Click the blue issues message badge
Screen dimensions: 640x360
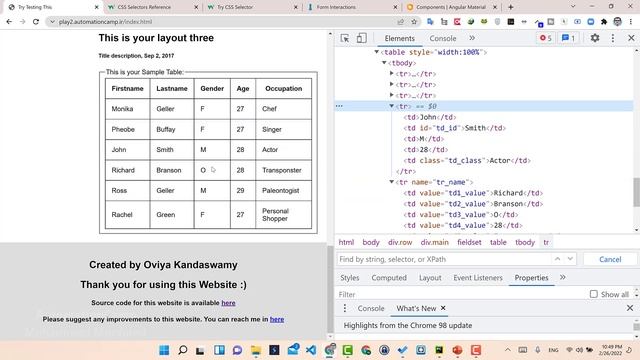pos(568,38)
